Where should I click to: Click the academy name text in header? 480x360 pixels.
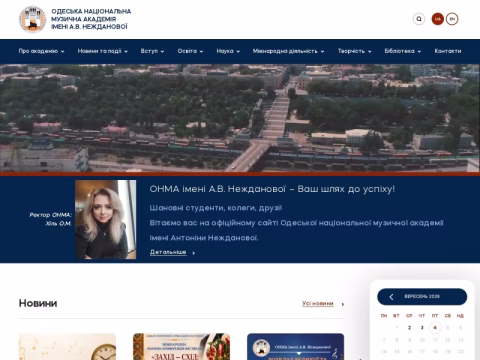pos(91,19)
